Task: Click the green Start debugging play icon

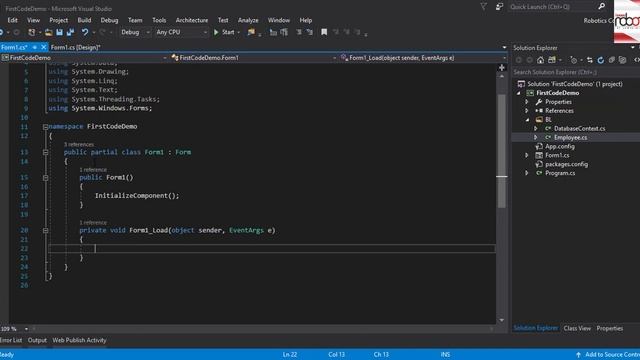Action: pyautogui.click(x=216, y=32)
